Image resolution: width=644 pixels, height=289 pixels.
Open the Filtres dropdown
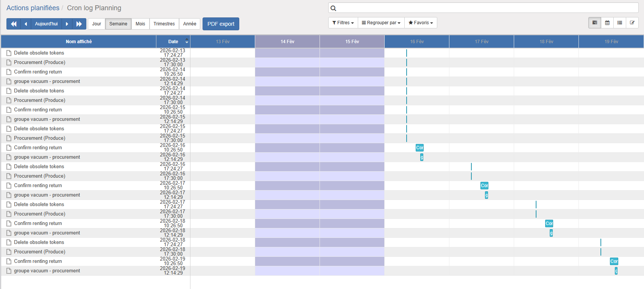click(343, 23)
